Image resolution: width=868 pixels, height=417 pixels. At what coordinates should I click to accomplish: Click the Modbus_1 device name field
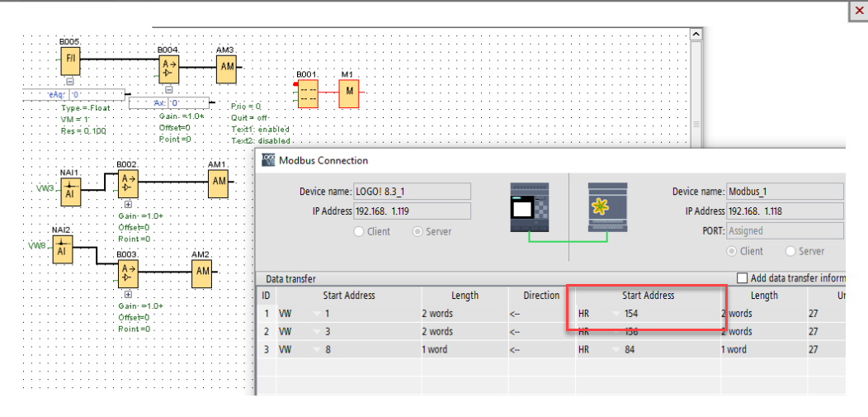pyautogui.click(x=784, y=192)
